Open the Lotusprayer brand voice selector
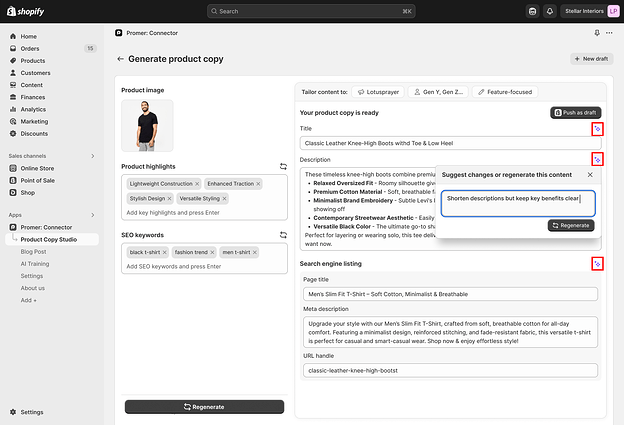 (378, 92)
